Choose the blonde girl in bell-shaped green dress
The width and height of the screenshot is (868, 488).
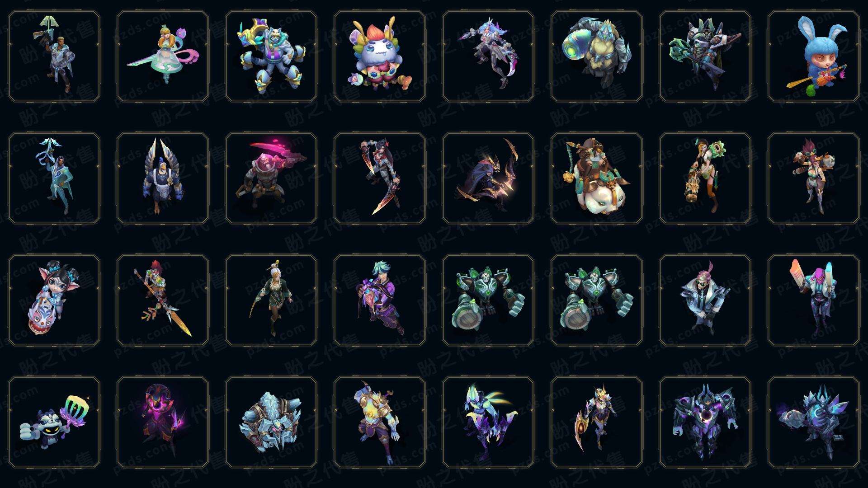(x=162, y=56)
